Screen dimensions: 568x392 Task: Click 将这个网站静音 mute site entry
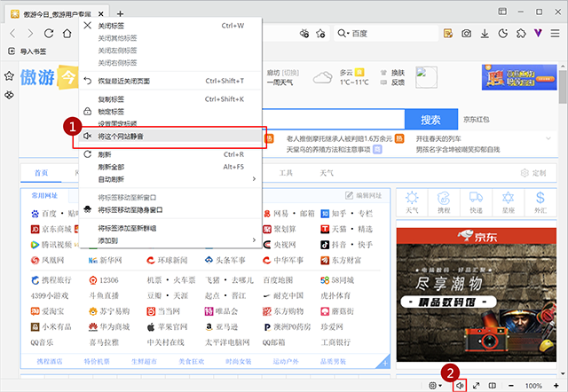[x=170, y=137]
